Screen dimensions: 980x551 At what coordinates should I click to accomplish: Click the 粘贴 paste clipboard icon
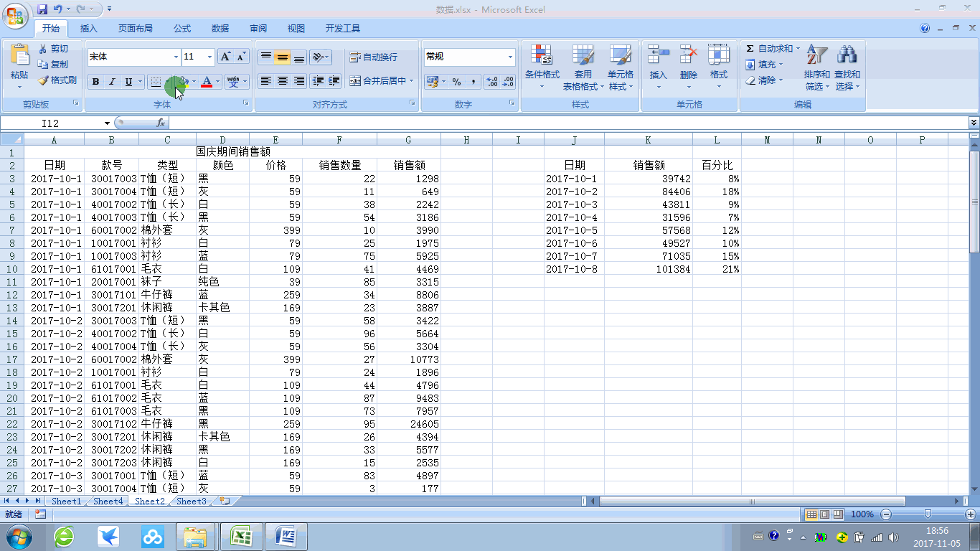coord(19,55)
